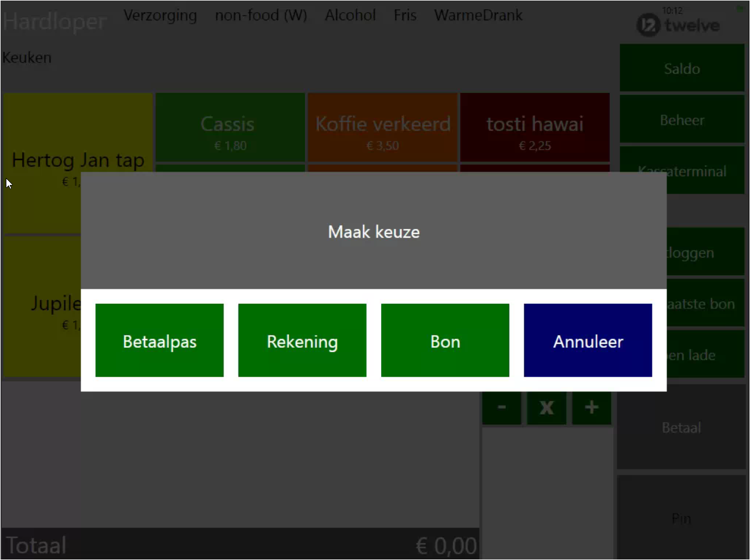Screen dimensions: 750x560
Task: Add Koffie verkeerd to order
Action: (x=383, y=128)
